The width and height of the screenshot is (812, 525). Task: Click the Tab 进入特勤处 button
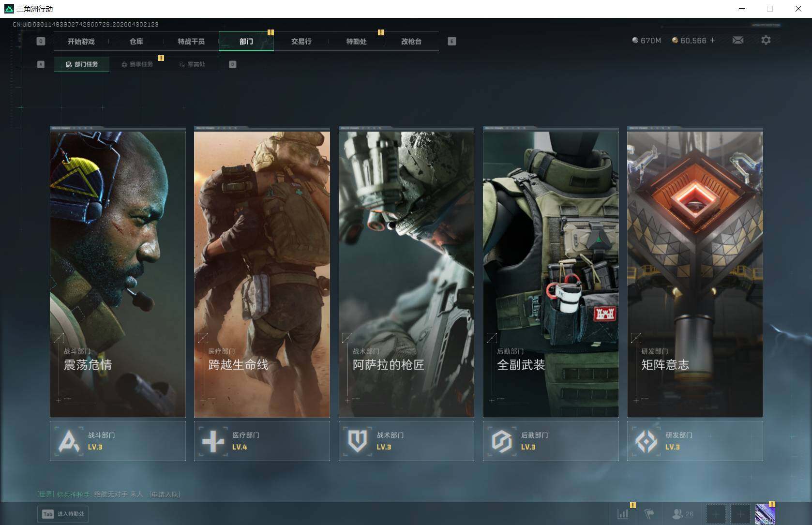click(x=63, y=514)
